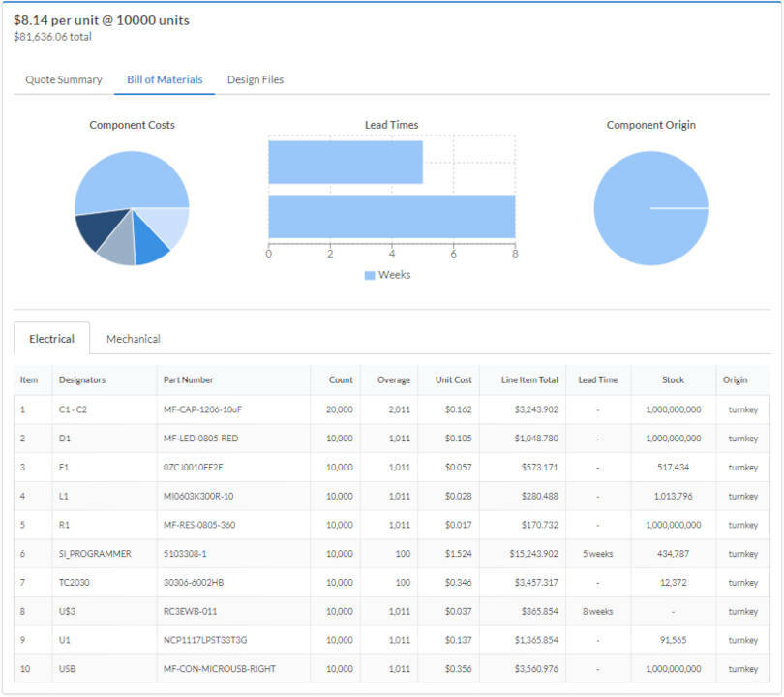The height and width of the screenshot is (697, 784).
Task: Click the Line Item Total column header
Action: coord(530,380)
